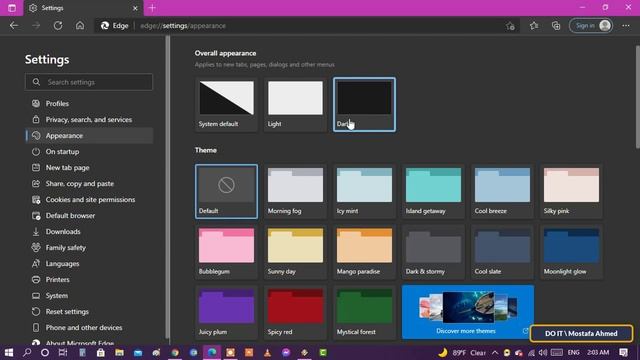The height and width of the screenshot is (360, 640).
Task: Open Discover more themes link
Action: (468, 312)
